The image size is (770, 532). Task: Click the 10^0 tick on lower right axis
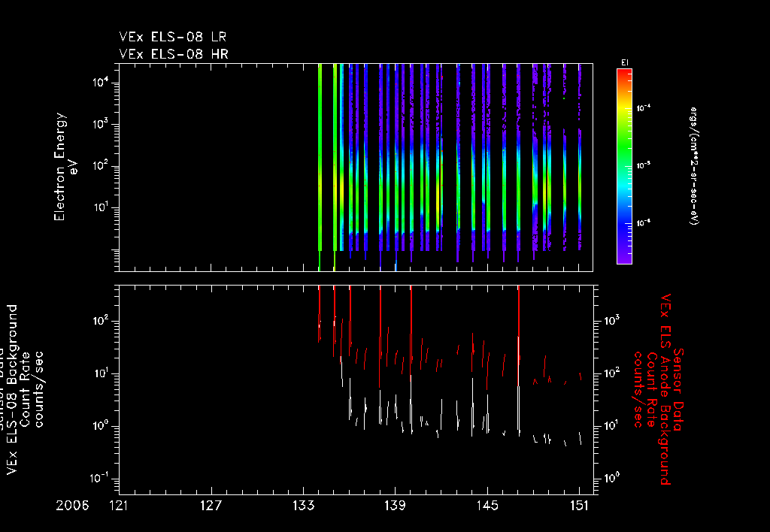coord(612,478)
